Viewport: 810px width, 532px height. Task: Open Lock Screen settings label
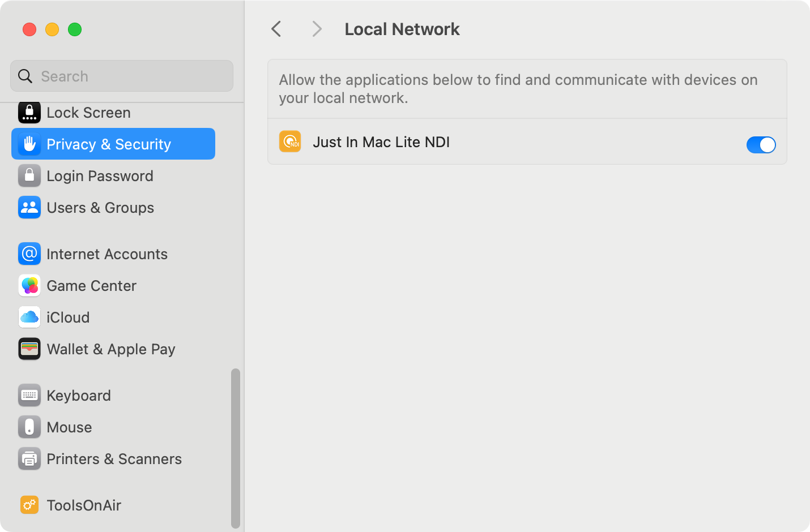point(88,113)
